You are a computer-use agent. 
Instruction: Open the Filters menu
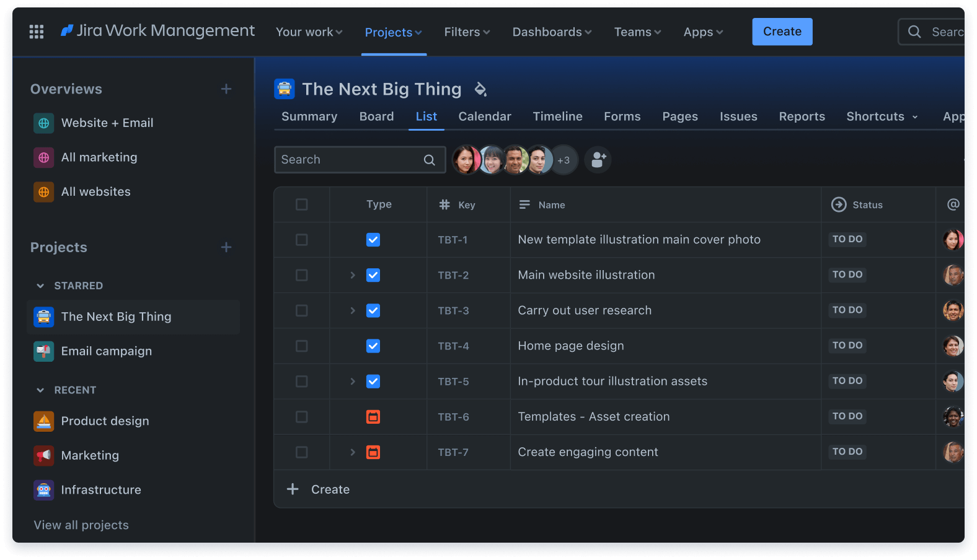tap(467, 32)
